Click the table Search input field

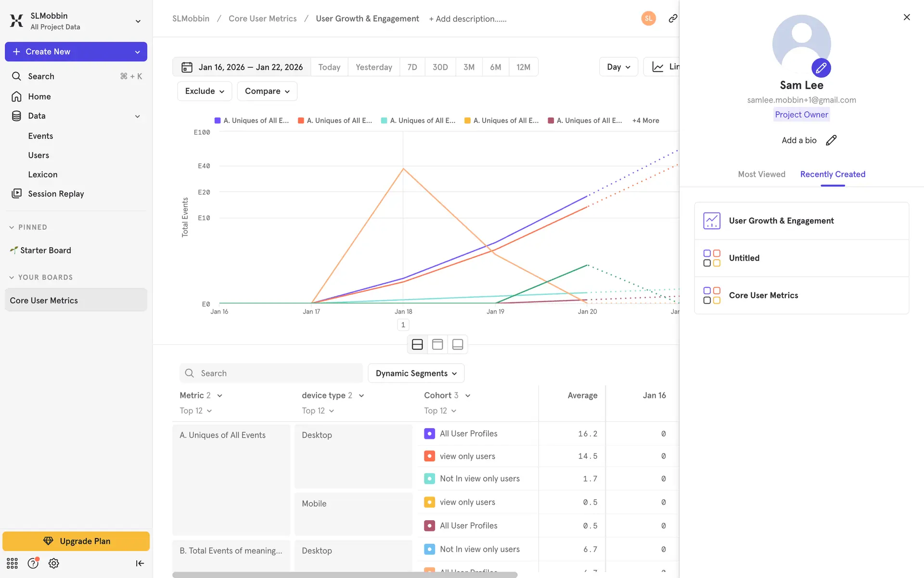tap(271, 373)
